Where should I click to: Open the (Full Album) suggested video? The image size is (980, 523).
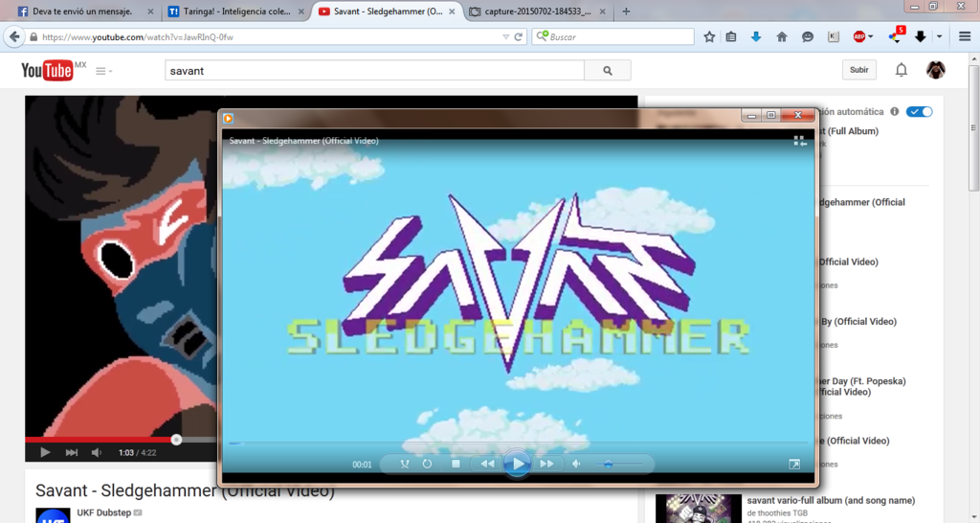(x=849, y=131)
